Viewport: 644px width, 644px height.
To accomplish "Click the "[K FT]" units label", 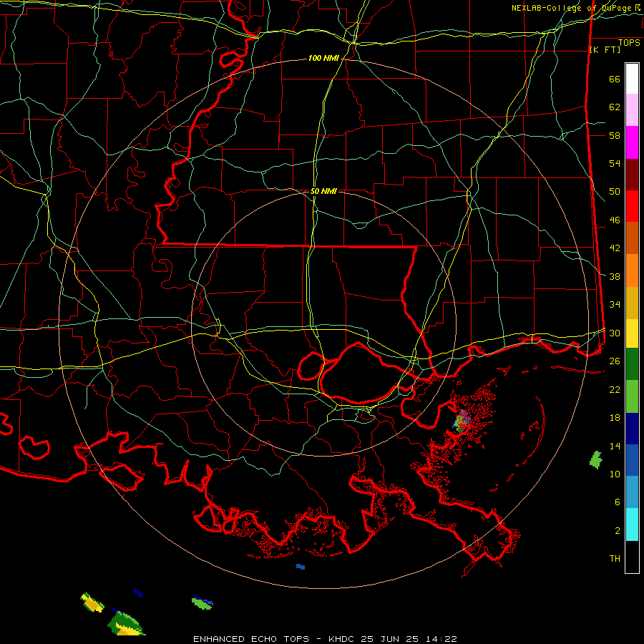I will point(605,49).
